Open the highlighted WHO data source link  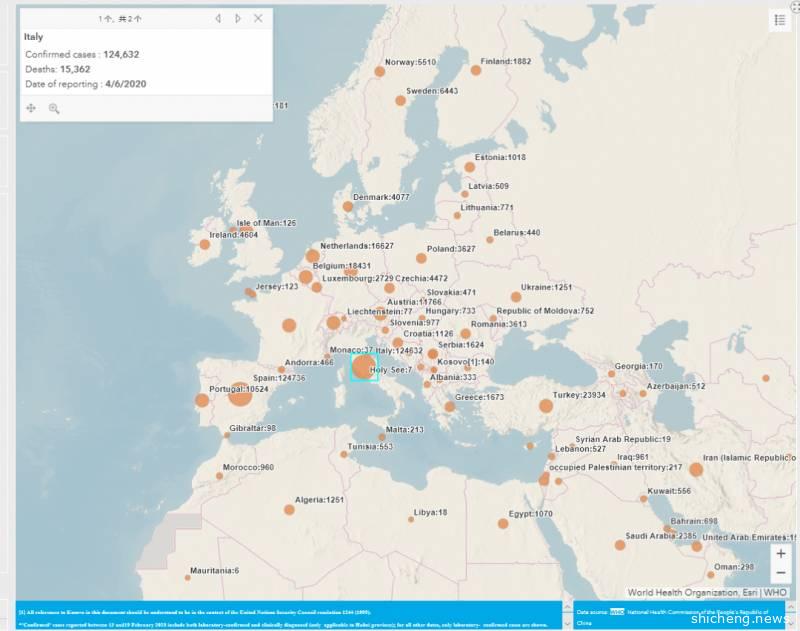pos(617,611)
